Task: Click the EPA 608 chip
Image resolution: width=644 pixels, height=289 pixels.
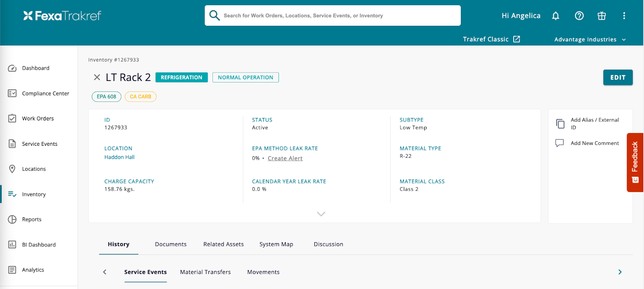Action: (106, 97)
